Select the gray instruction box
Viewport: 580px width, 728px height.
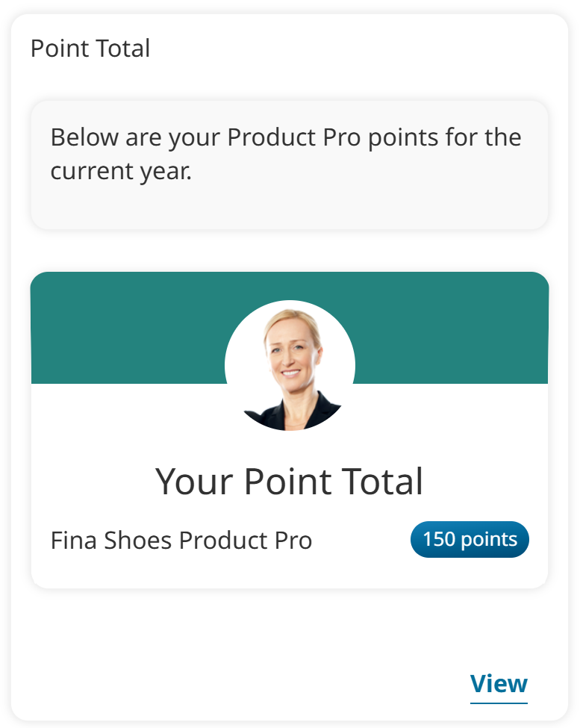tap(290, 163)
